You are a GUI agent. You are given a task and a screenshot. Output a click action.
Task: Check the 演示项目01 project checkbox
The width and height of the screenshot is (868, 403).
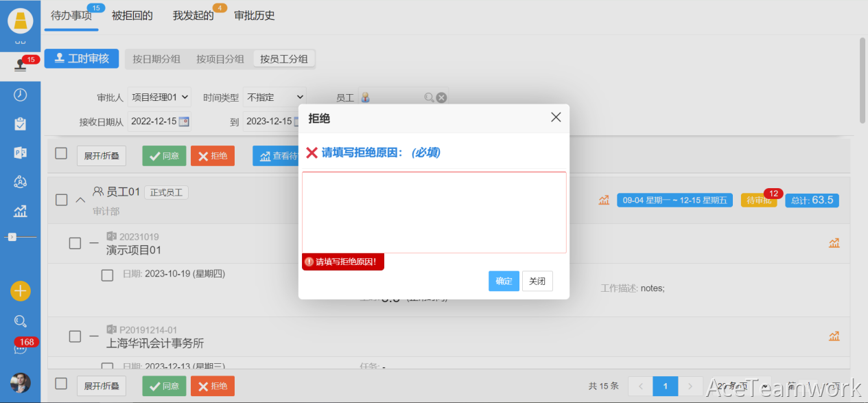coord(75,243)
